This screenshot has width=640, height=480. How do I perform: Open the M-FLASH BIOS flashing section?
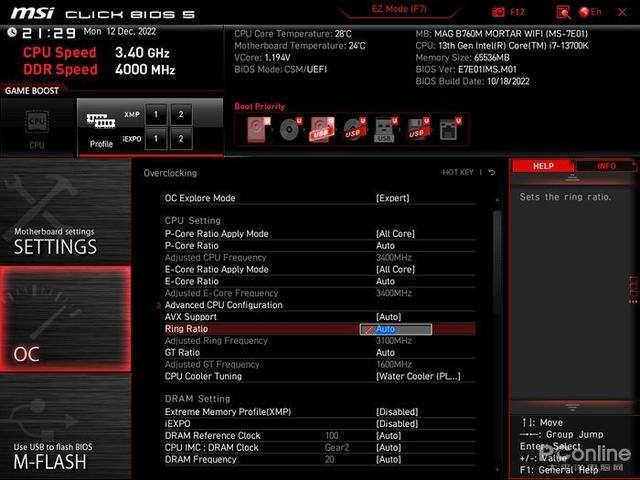65,427
